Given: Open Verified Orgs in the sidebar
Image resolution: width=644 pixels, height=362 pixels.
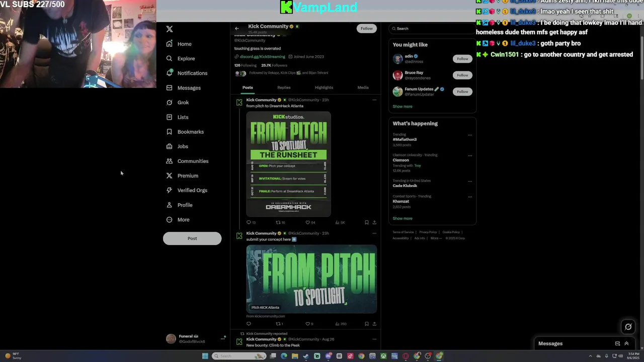Looking at the screenshot, I should tap(187, 190).
